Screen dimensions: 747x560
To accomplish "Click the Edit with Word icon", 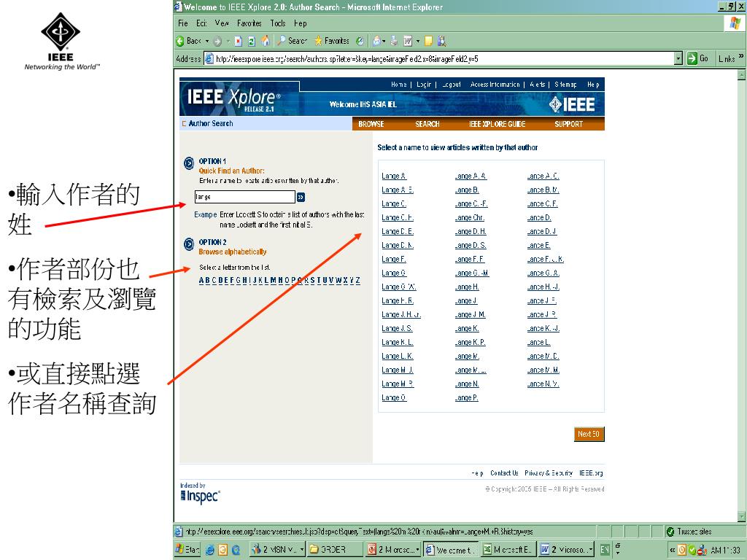I will [408, 42].
